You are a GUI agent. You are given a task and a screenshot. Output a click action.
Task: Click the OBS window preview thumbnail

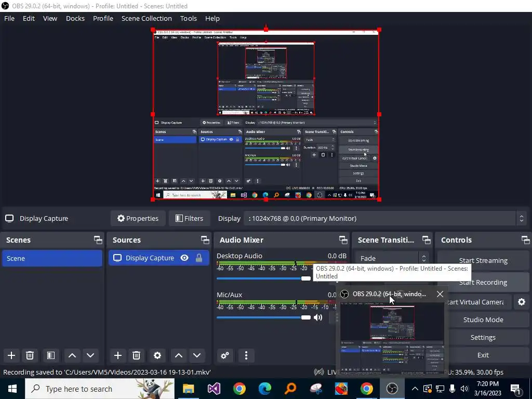tap(392, 338)
